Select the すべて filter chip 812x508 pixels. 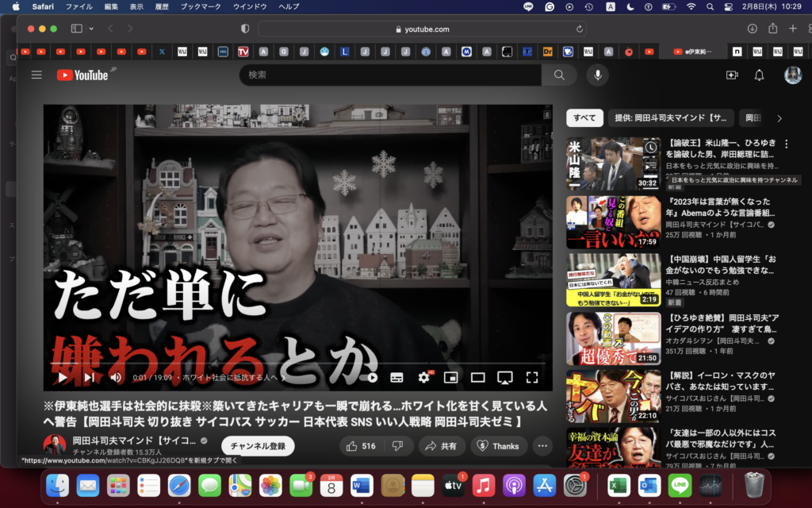pos(584,118)
